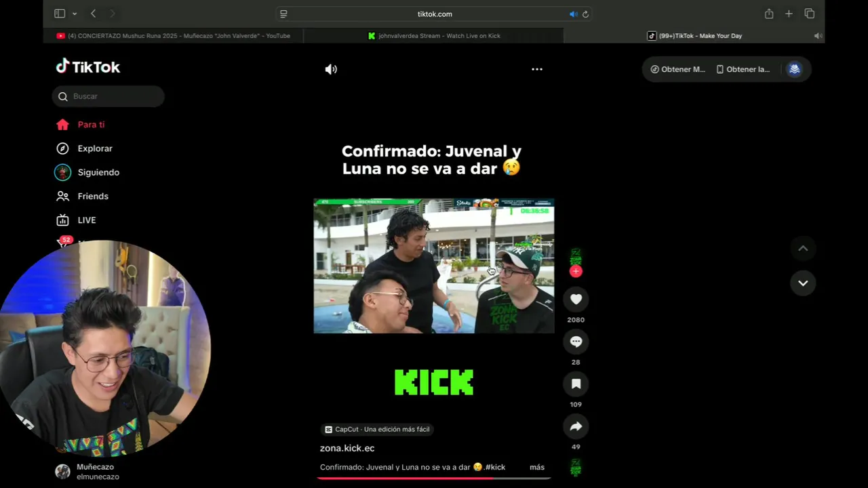Seek along the red video progress bar
The height and width of the screenshot is (488, 868).
[434, 478]
